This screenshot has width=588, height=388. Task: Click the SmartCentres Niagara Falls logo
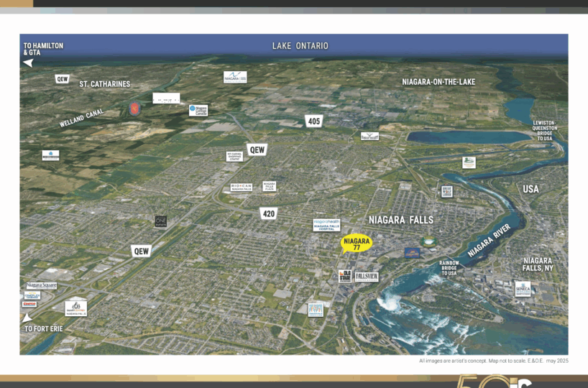[75, 308]
